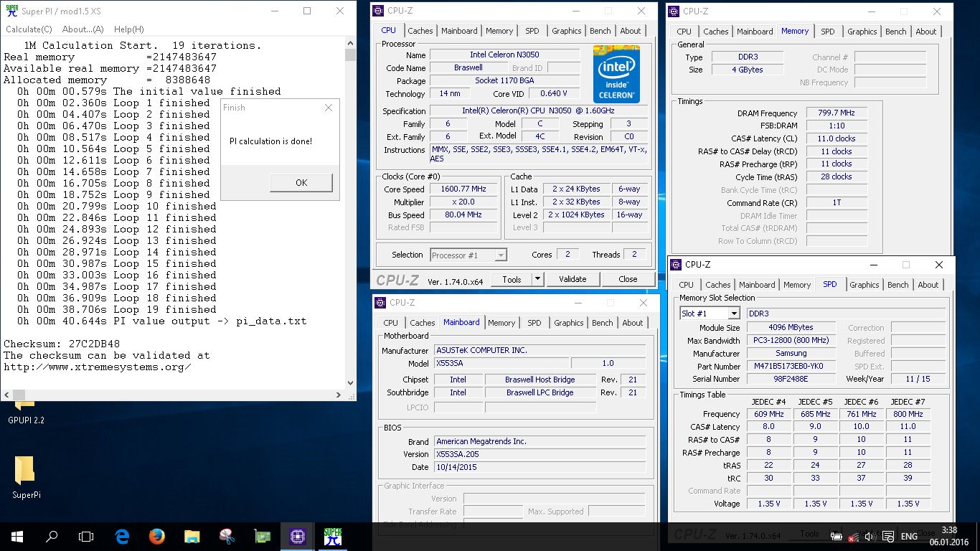Click the Max Bandwidth PC3-12800 value

click(x=791, y=341)
